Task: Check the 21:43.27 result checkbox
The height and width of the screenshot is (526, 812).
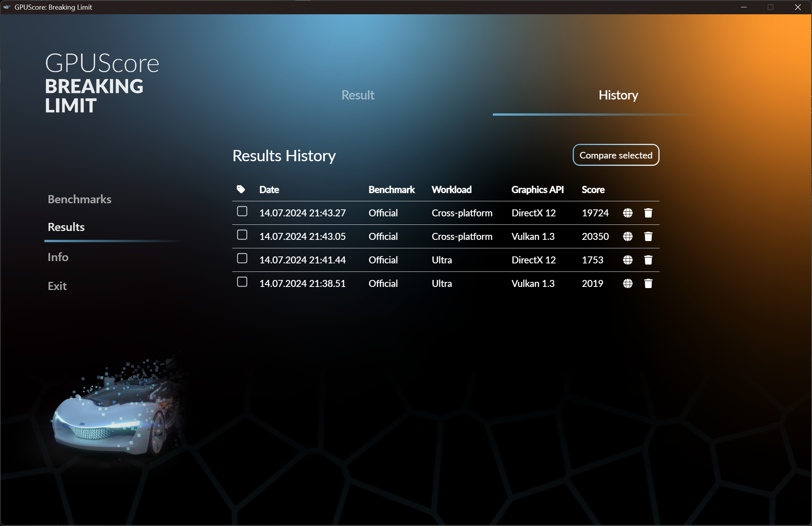Action: 242,211
